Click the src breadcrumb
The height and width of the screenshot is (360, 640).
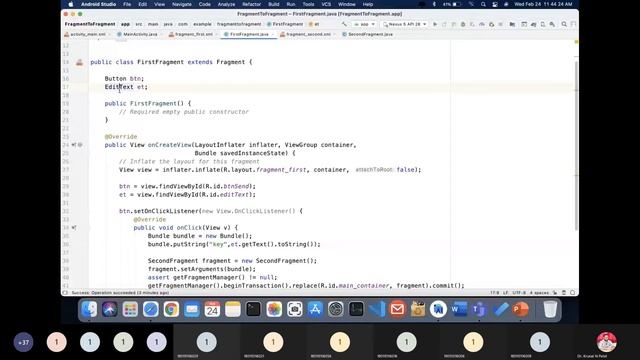coord(139,24)
